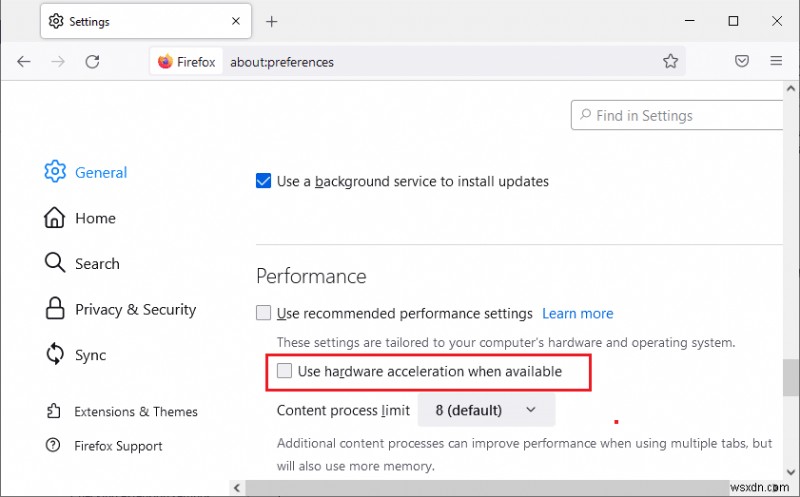Check Use hardware acceleration when available
Screen dimensions: 800x497
(285, 371)
